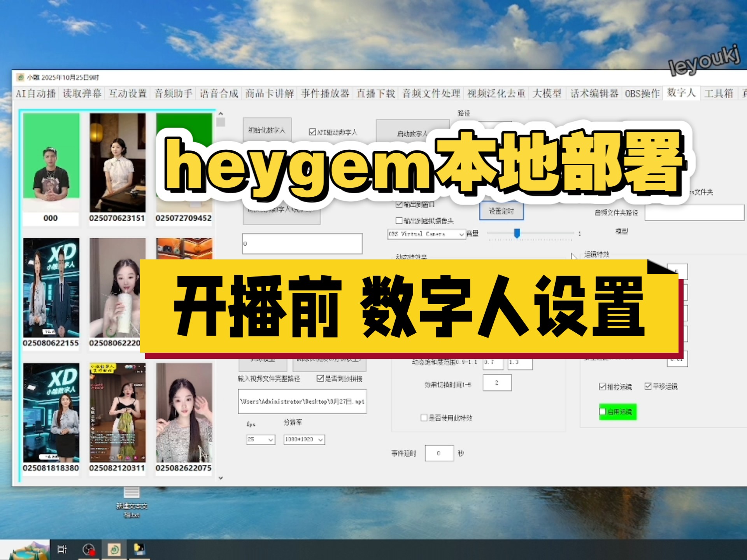Open the Python app in the taskbar

coord(139,549)
